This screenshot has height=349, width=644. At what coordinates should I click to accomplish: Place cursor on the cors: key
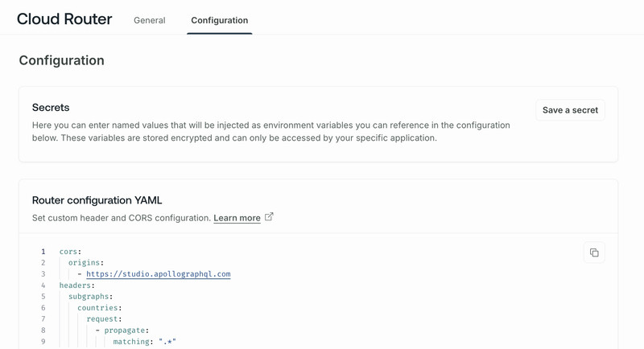click(x=70, y=252)
